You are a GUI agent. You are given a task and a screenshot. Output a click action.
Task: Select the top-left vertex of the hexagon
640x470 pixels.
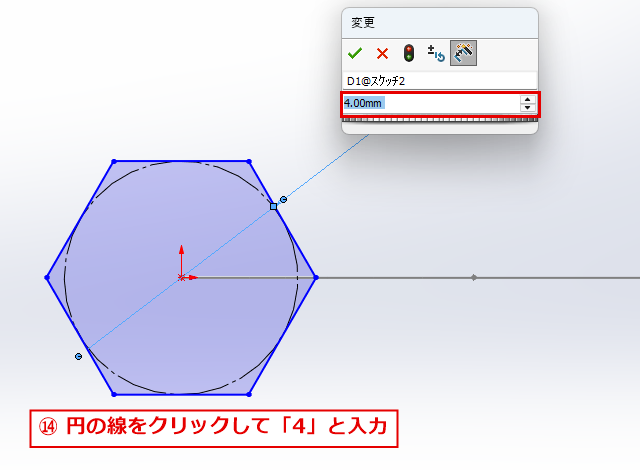[x=114, y=162]
